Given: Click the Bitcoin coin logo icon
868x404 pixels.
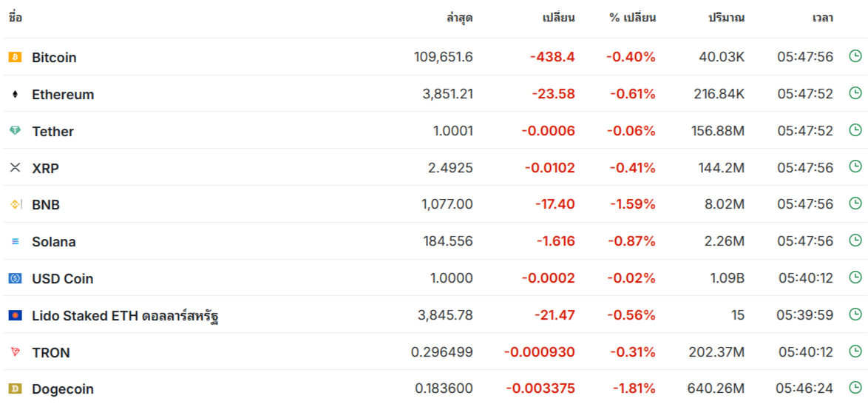Looking at the screenshot, I should coord(15,57).
